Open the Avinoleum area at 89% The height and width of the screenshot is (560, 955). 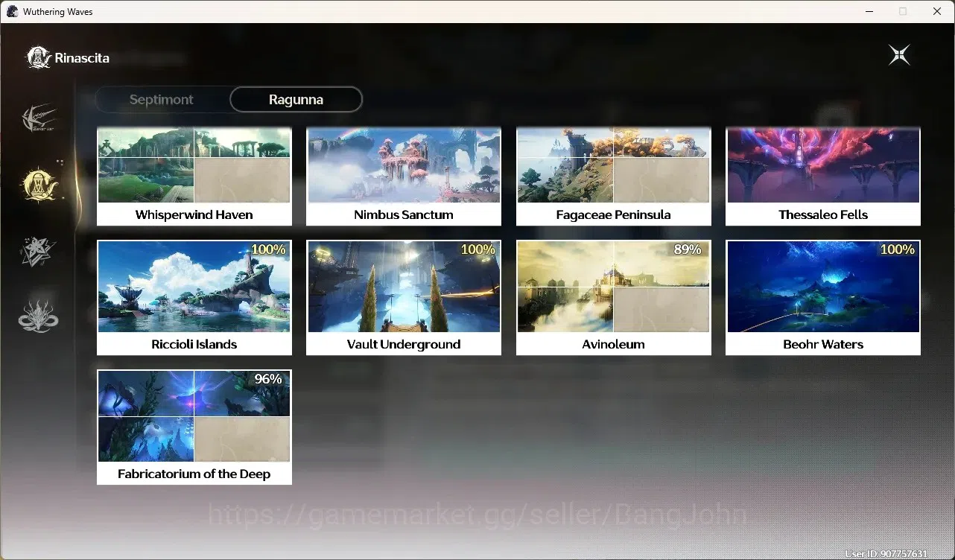614,298
